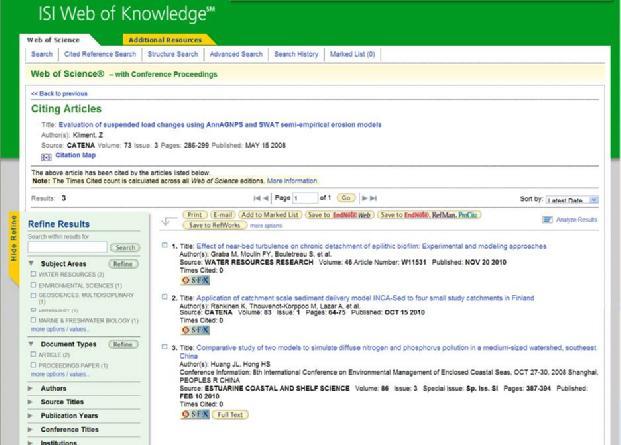Image resolution: width=621 pixels, height=445 pixels.
Task: Tick the Environmental Sciences checkbox
Action: pyautogui.click(x=33, y=285)
